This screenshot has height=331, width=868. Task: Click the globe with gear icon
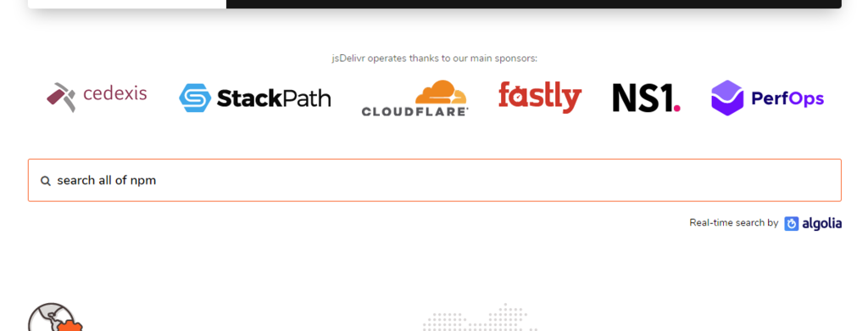coord(55,317)
